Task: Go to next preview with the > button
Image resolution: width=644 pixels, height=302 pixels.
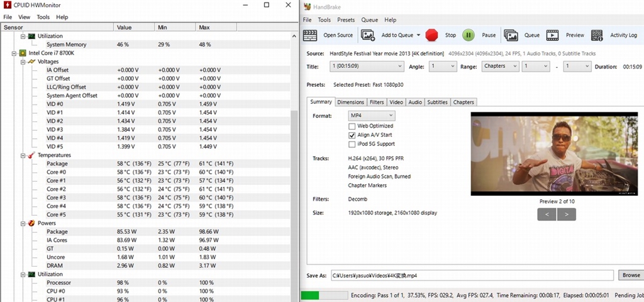Action: tap(567, 215)
